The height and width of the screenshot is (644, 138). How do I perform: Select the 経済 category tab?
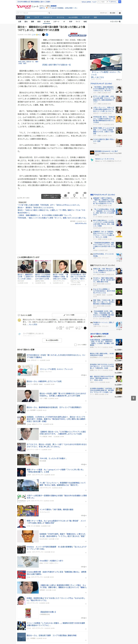click(39, 21)
